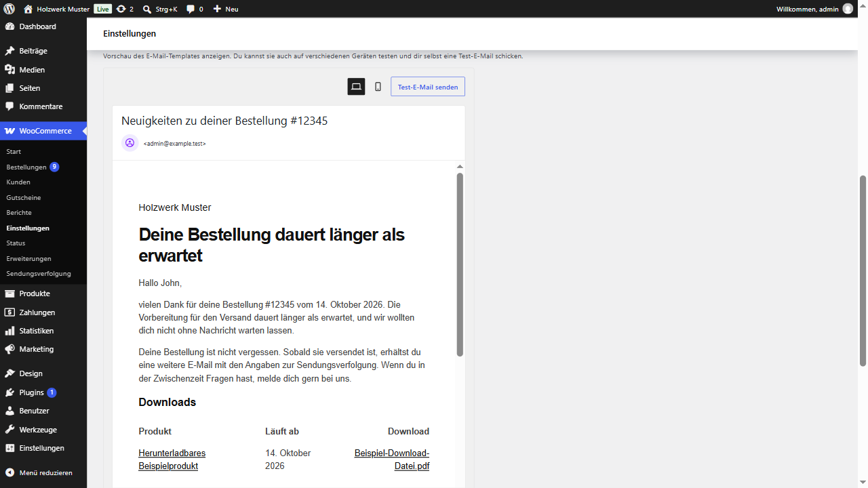Viewport: 868px width, 488px height.
Task: Open Marketing menu
Action: (43, 349)
